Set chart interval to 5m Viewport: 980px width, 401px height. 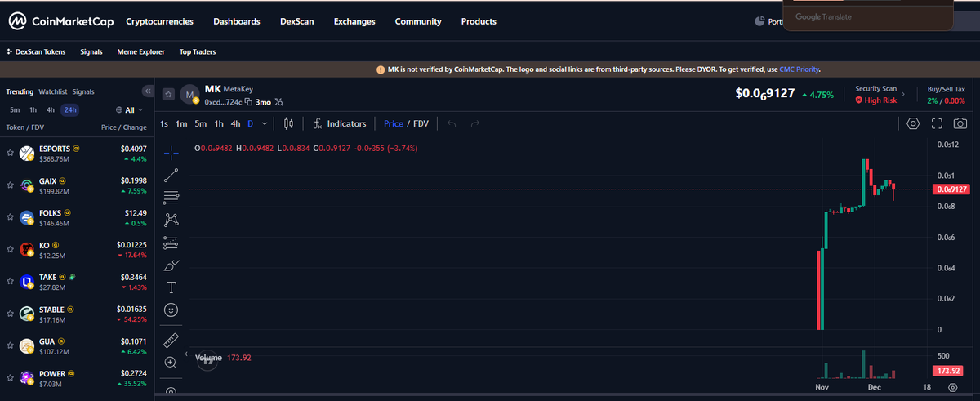tap(201, 123)
